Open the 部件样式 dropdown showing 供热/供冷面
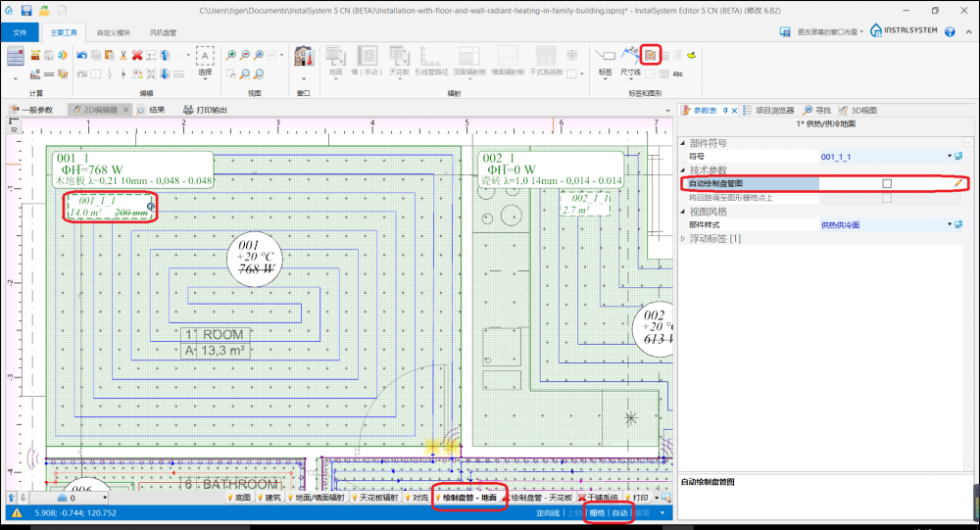Screen dimensions: 980x530 pyautogui.click(x=950, y=224)
